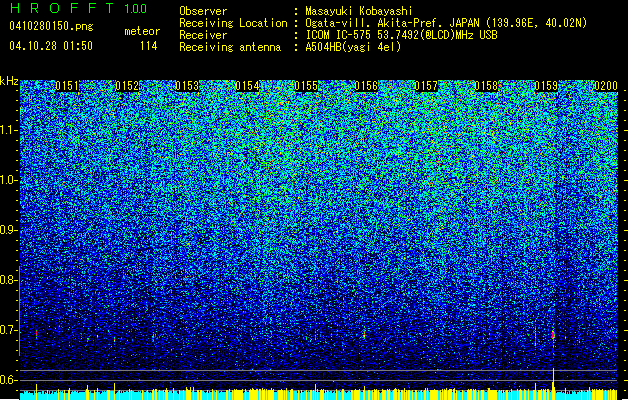Viewport: 629px width, 400px height.
Task: Click the kHz axis unit label
Action: click(x=9, y=81)
